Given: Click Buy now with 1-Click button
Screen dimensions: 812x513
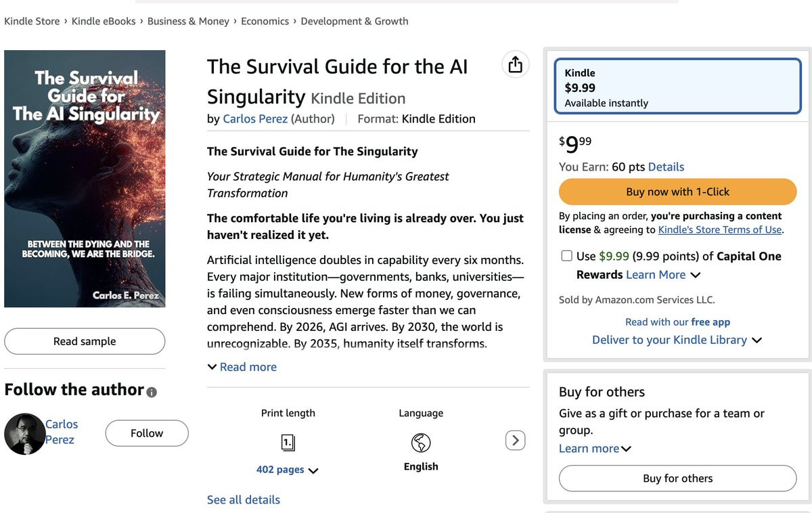Looking at the screenshot, I should click(x=677, y=192).
